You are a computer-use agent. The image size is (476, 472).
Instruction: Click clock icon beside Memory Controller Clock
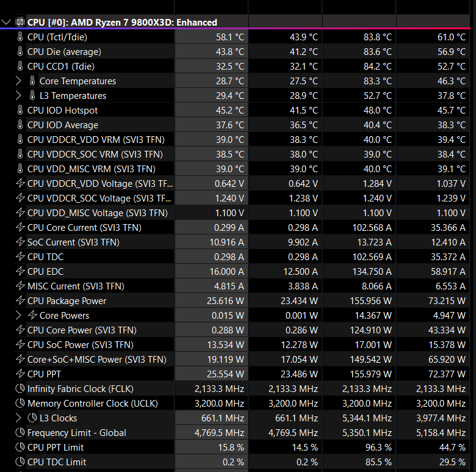20,403
